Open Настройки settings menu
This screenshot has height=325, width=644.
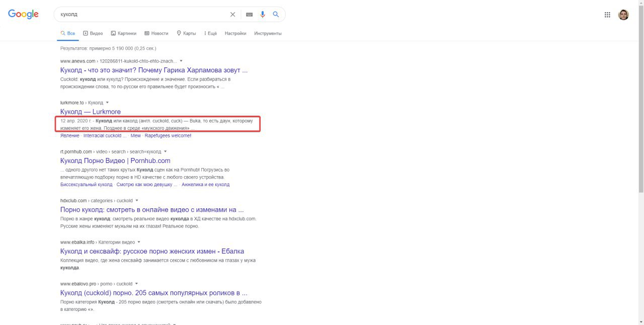pos(235,33)
